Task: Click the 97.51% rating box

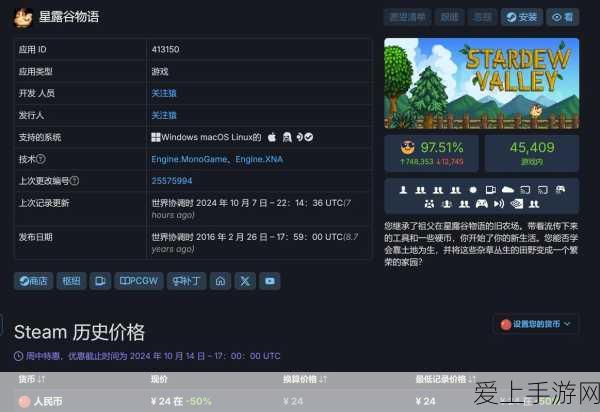Action: click(x=431, y=153)
